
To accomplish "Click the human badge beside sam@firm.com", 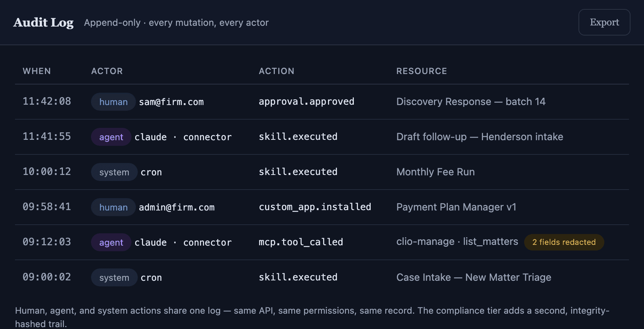I will point(113,102).
